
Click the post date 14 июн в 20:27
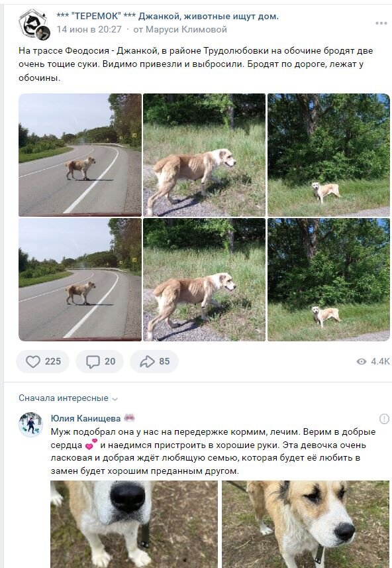tap(89, 29)
